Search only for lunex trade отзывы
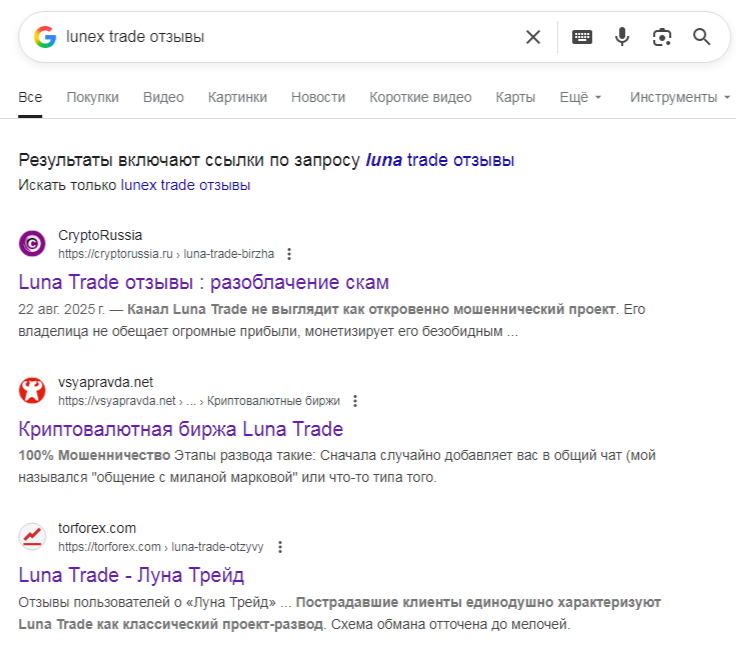This screenshot has height=647, width=736. coord(185,185)
